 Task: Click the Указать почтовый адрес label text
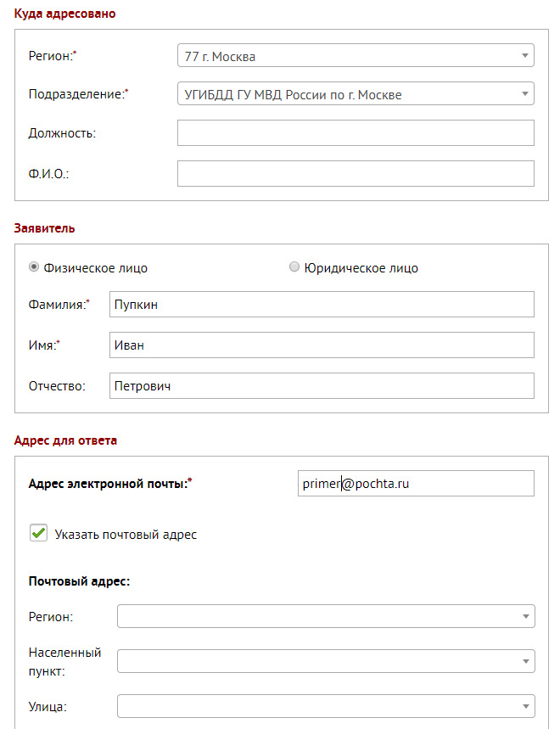click(x=126, y=535)
